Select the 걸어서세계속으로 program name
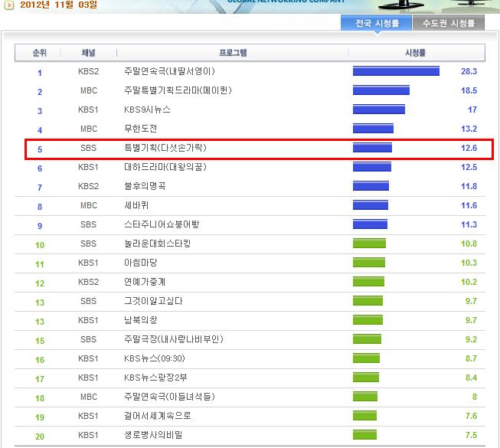This screenshot has height=448, width=500. pyautogui.click(x=158, y=416)
